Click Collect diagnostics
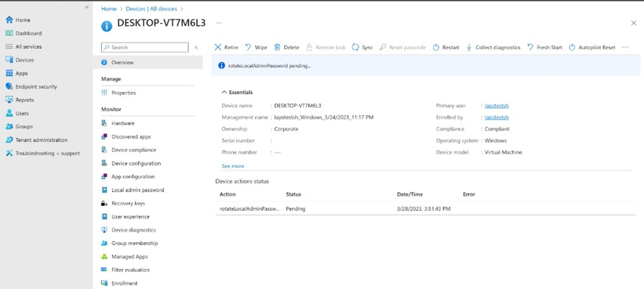The width and height of the screenshot is (644, 289). 493,48
